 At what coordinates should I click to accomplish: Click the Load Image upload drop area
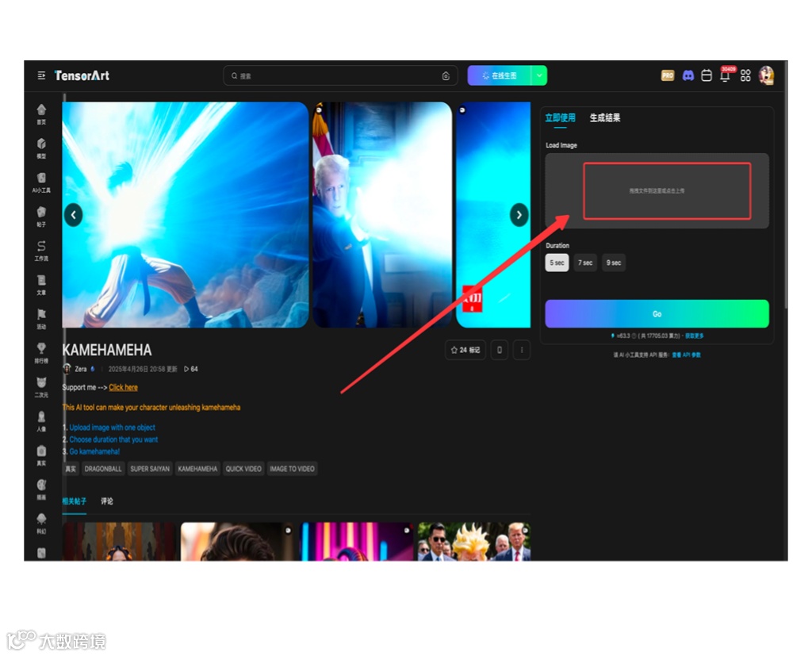pyautogui.click(x=657, y=190)
